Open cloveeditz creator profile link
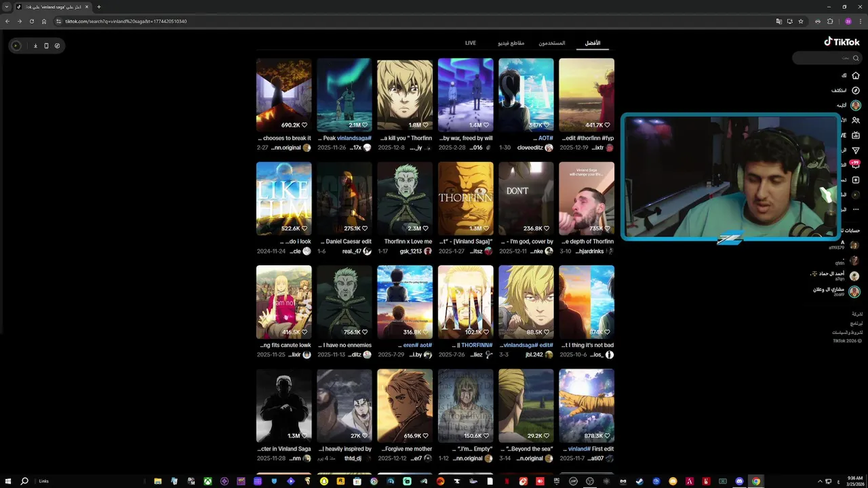Viewport: 868px width, 488px height. click(530, 148)
